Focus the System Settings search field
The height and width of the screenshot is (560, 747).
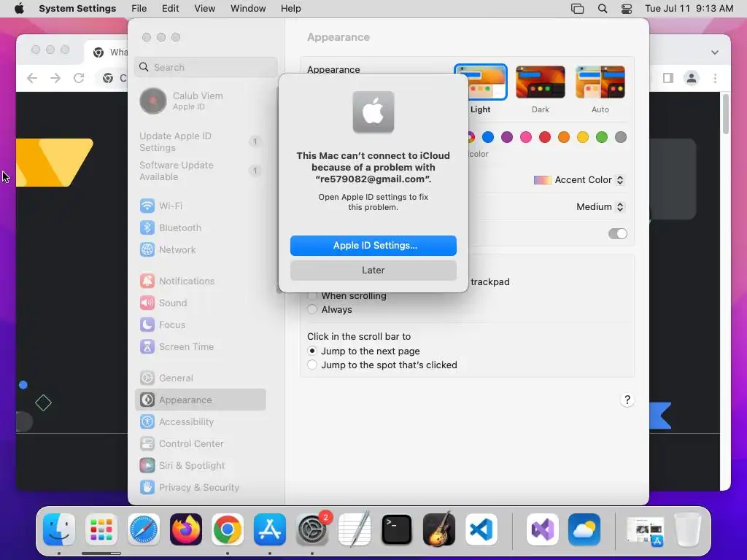point(206,67)
